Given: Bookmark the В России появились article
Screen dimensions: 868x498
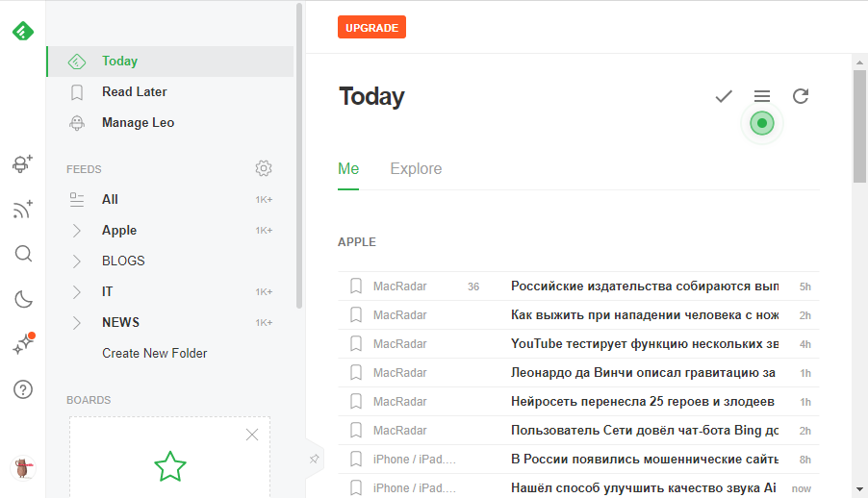Looking at the screenshot, I should tap(356, 459).
